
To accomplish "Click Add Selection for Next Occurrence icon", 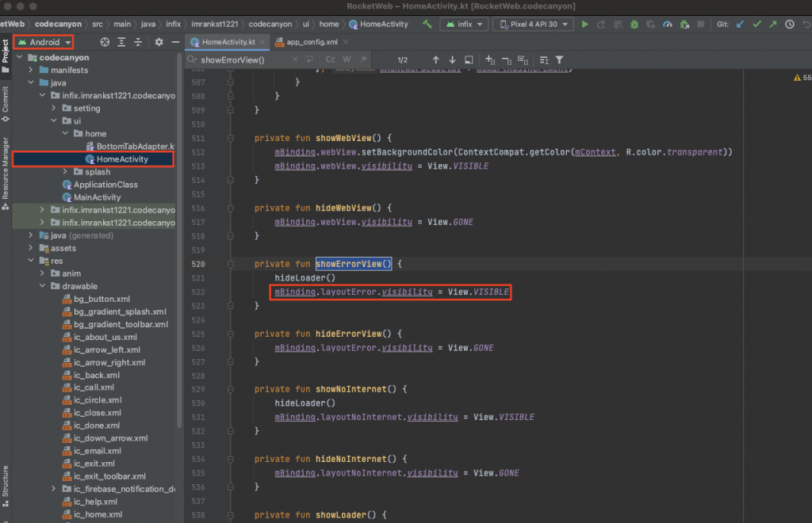I will [490, 60].
